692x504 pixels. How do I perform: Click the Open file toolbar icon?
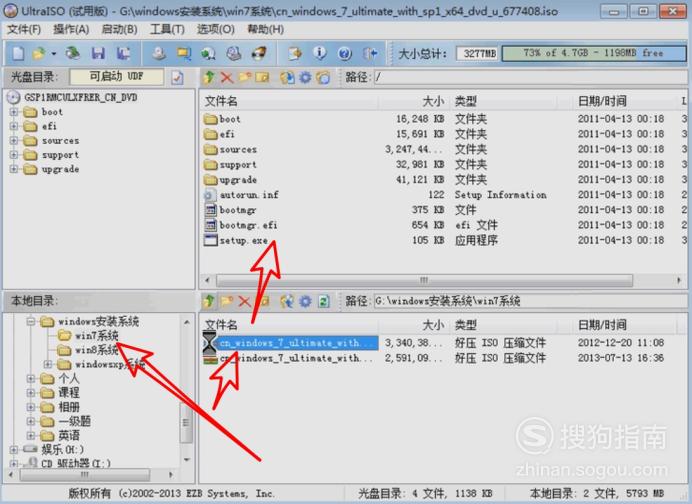tap(39, 53)
